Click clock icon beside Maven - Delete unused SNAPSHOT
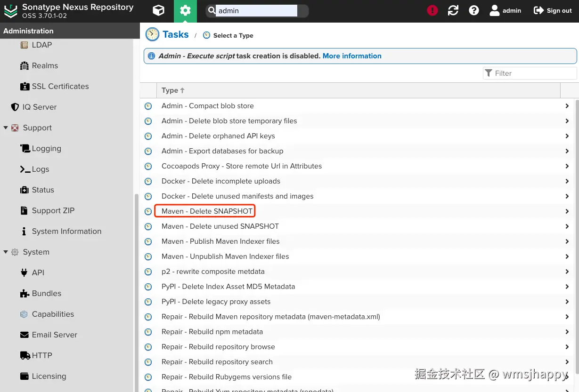The width and height of the screenshot is (579, 392). coord(148,226)
